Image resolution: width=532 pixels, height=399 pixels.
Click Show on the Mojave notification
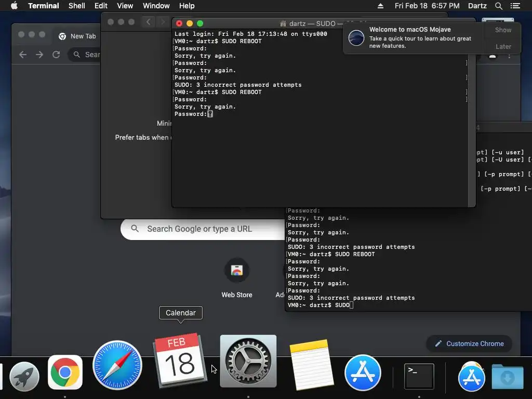click(503, 30)
